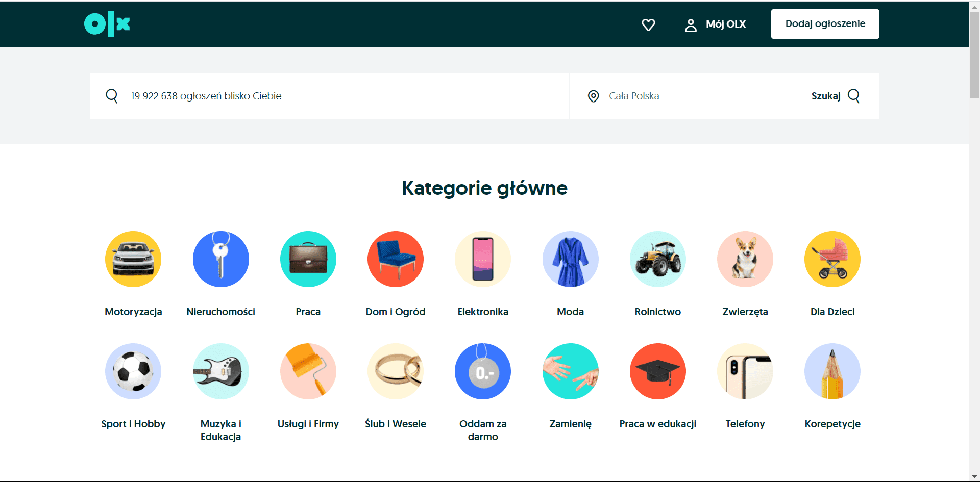
Task: Click the scrollbar down arrow
Action: pyautogui.click(x=974, y=477)
